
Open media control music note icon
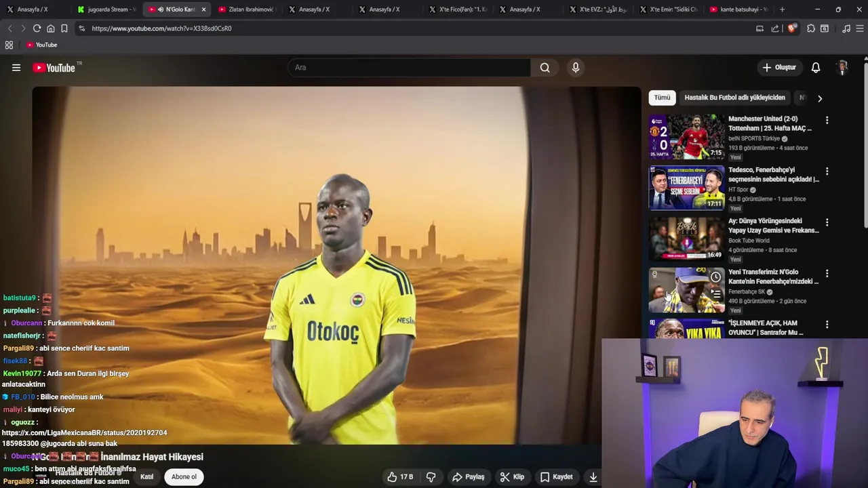pos(846,28)
